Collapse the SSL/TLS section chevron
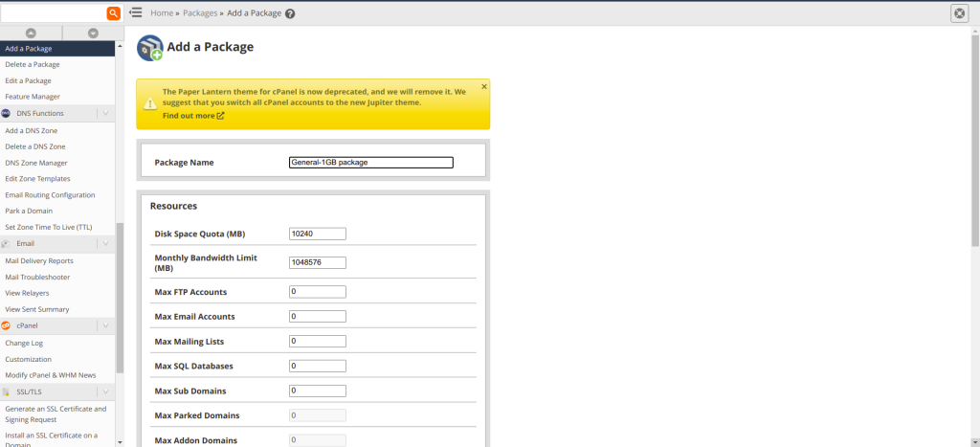980x447 pixels. (105, 391)
